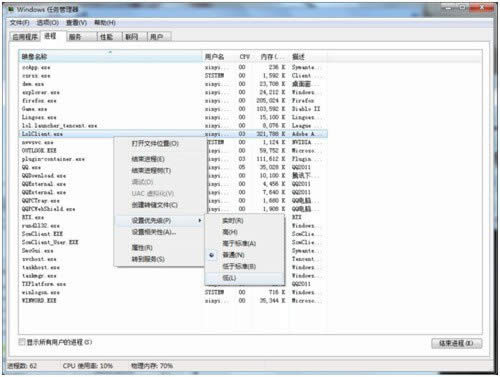Set priority to 实时(R)

click(x=233, y=220)
